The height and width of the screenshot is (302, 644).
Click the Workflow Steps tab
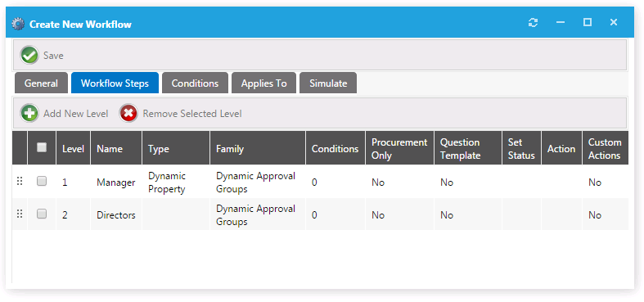click(x=115, y=83)
